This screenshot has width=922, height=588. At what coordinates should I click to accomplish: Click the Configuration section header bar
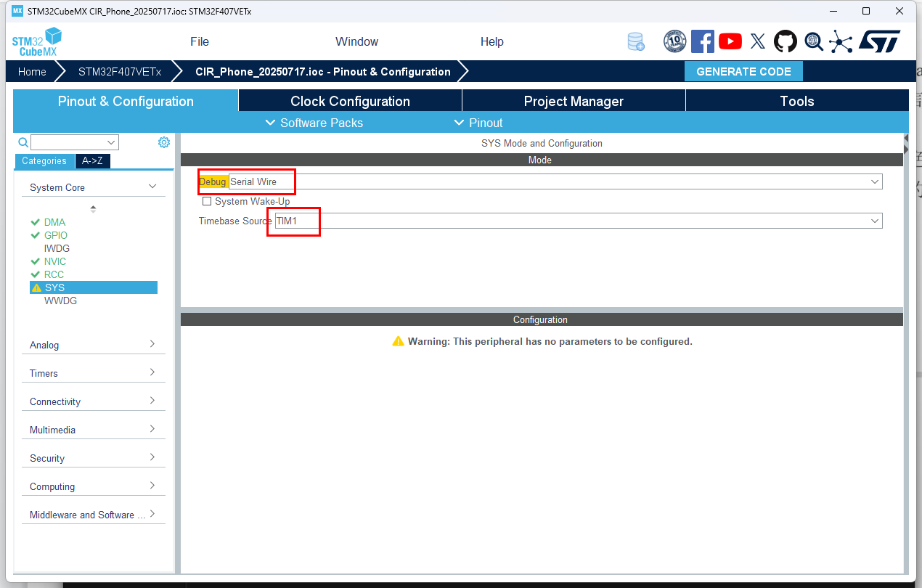click(x=542, y=319)
